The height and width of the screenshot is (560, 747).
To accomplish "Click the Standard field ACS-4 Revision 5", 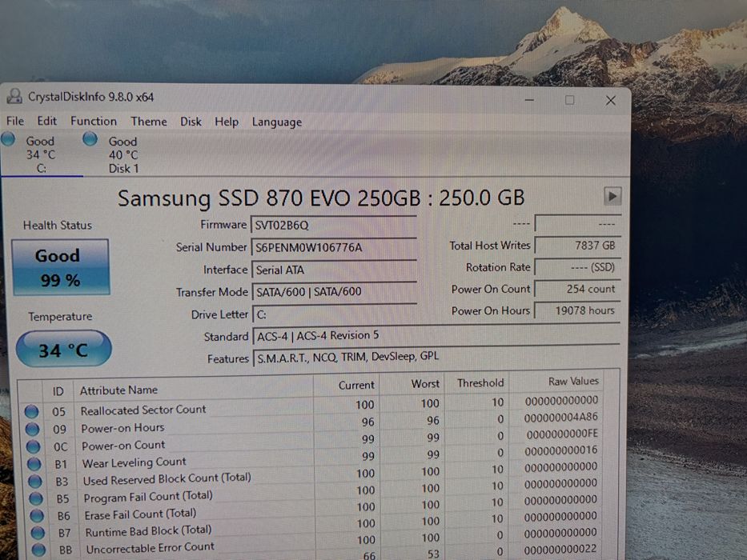I will click(x=436, y=336).
